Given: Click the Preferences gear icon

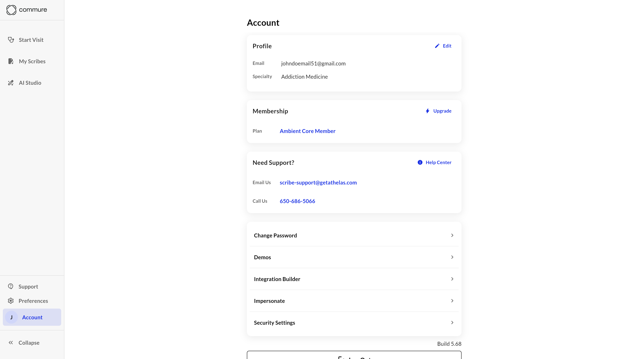Looking at the screenshot, I should click(11, 301).
